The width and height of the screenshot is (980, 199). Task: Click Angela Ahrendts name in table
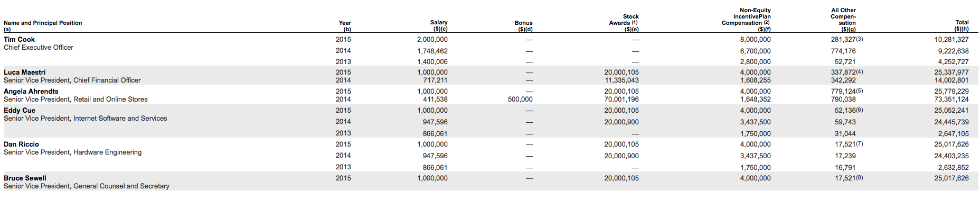(31, 91)
